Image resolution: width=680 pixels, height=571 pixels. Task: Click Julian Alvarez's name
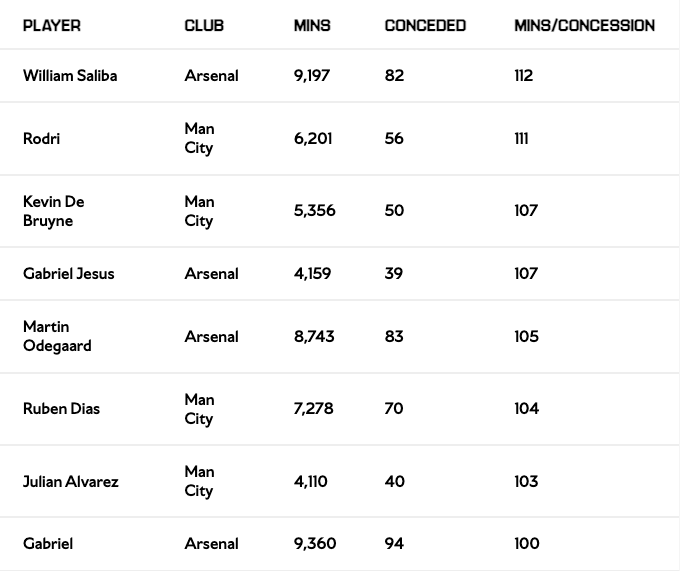pos(71,482)
